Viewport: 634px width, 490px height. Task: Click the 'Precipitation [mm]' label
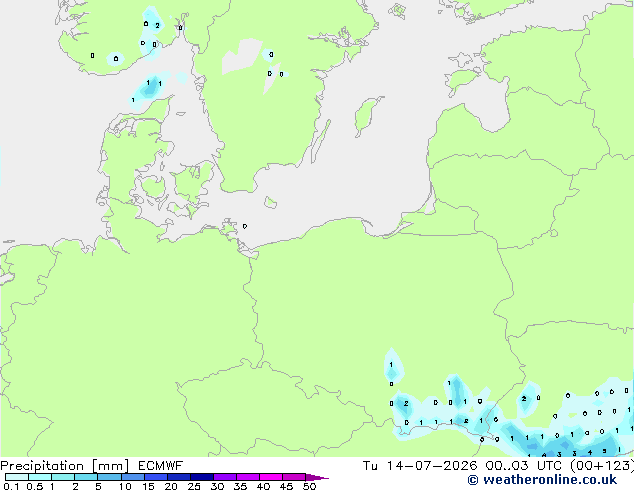[x=64, y=466]
